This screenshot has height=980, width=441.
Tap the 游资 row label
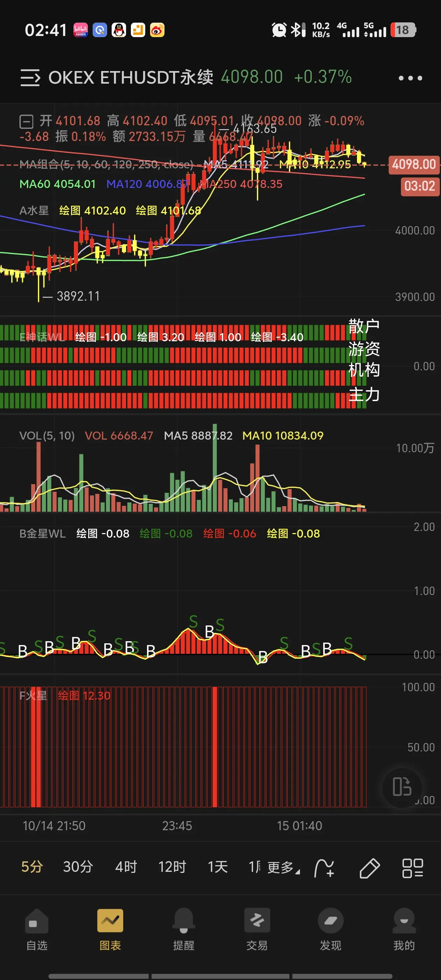364,349
